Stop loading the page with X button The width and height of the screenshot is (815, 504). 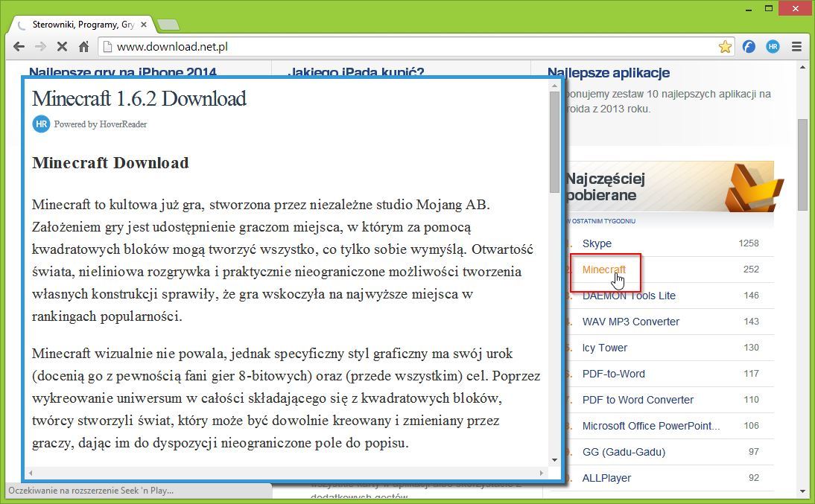point(62,47)
